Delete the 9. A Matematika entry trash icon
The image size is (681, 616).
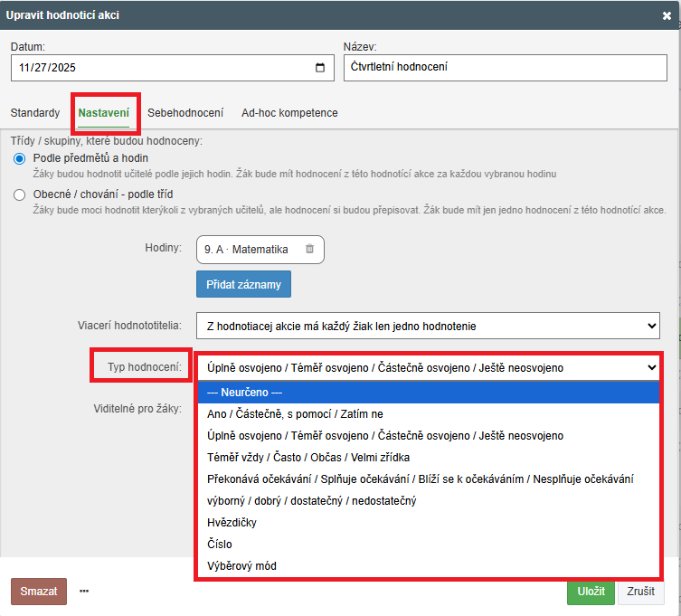309,249
